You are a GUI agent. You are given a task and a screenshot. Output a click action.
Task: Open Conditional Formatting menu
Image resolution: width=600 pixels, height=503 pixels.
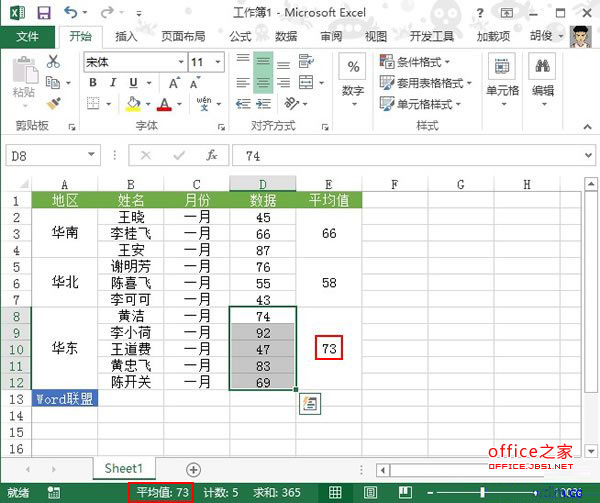tap(415, 61)
